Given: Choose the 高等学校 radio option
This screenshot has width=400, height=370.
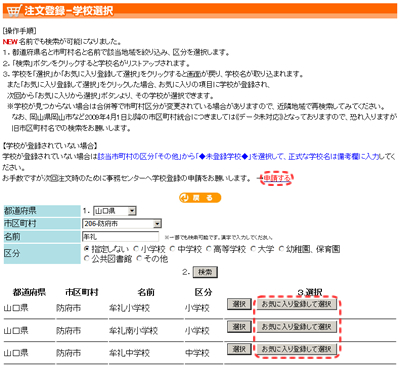Looking at the screenshot, I should point(209,249).
